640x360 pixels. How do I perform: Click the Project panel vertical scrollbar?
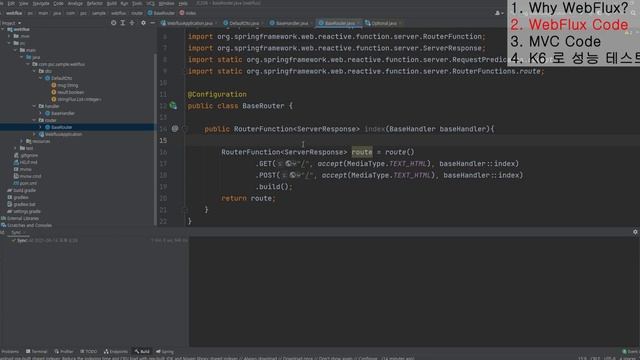(x=155, y=139)
